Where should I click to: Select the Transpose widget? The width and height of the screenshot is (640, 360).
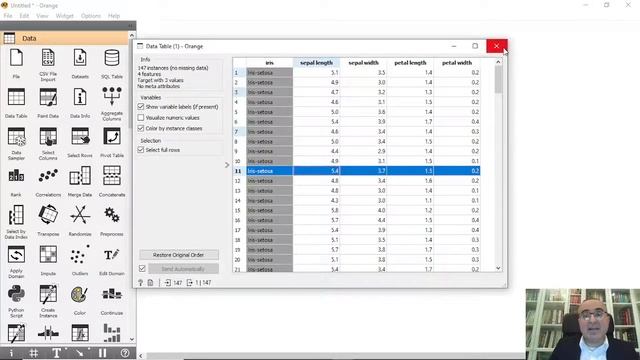pos(48,215)
